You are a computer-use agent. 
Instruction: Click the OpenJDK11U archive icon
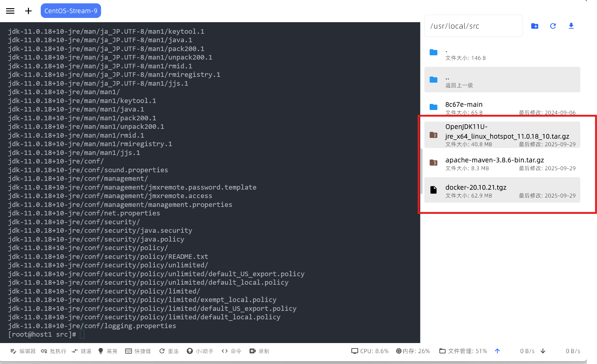click(x=433, y=135)
